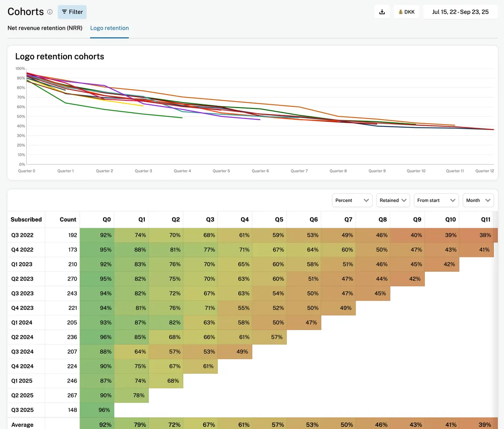Click Q4 49% cell in Q3 2024 row
504x429 pixels.
[235, 352]
